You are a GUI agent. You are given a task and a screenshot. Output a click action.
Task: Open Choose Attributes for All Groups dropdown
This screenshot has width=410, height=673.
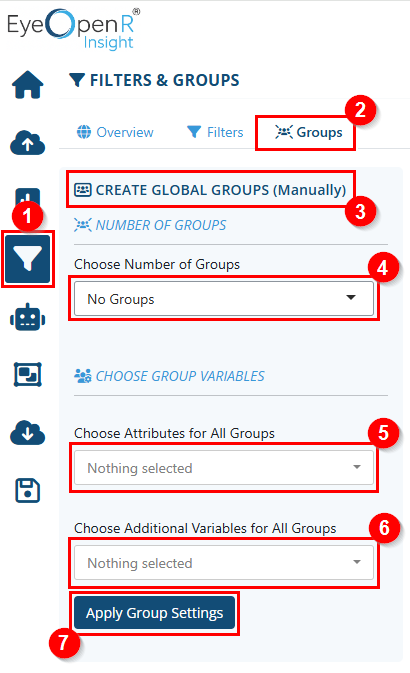[x=224, y=467]
